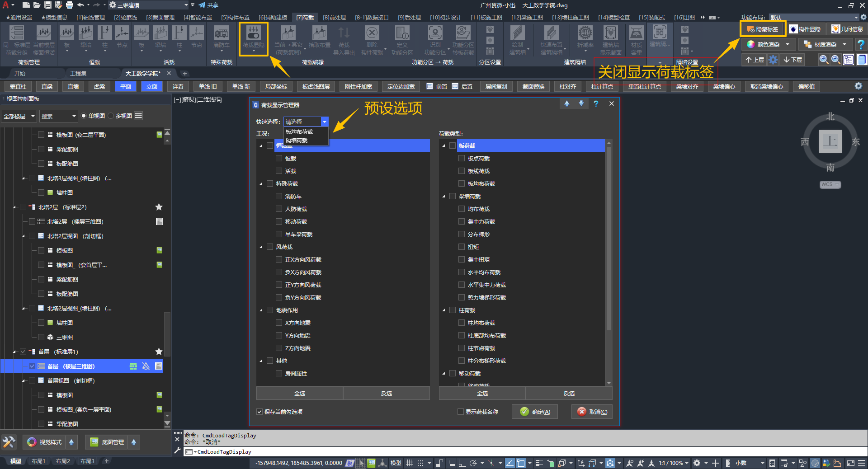Check the 恒载 checkbox
This screenshot has height=469, width=868.
click(279, 158)
